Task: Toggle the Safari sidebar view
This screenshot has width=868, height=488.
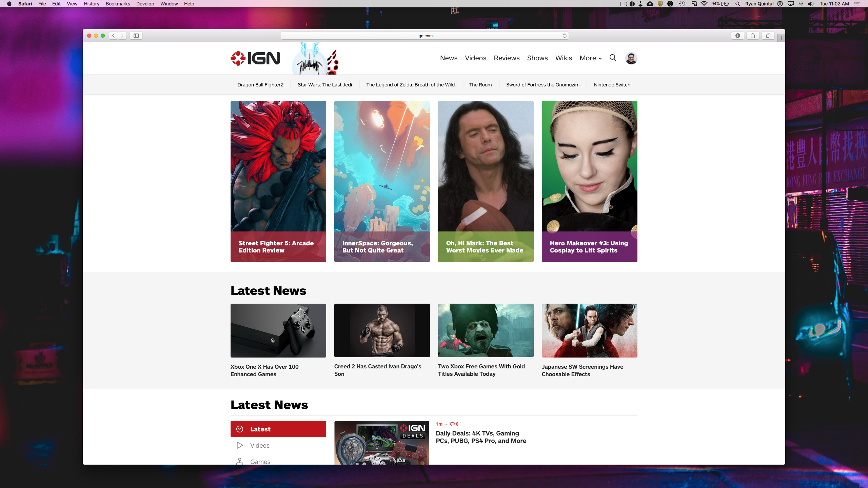Action: click(x=136, y=35)
